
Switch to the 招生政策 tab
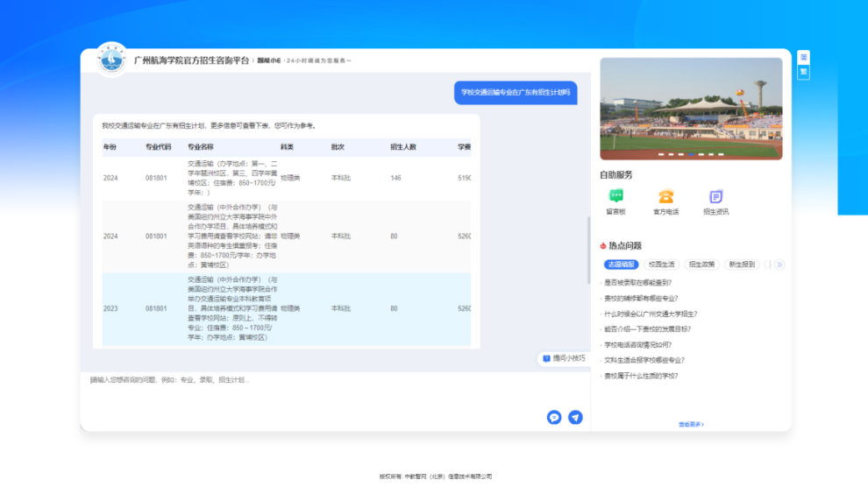(x=701, y=264)
